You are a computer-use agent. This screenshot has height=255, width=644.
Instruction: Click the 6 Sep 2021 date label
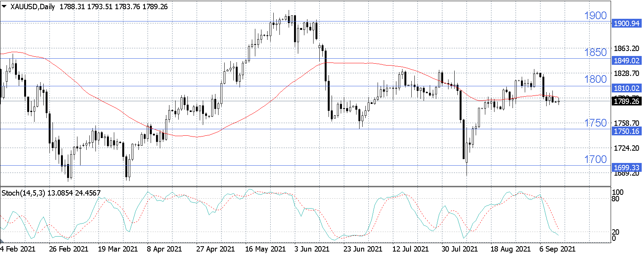[557, 249]
